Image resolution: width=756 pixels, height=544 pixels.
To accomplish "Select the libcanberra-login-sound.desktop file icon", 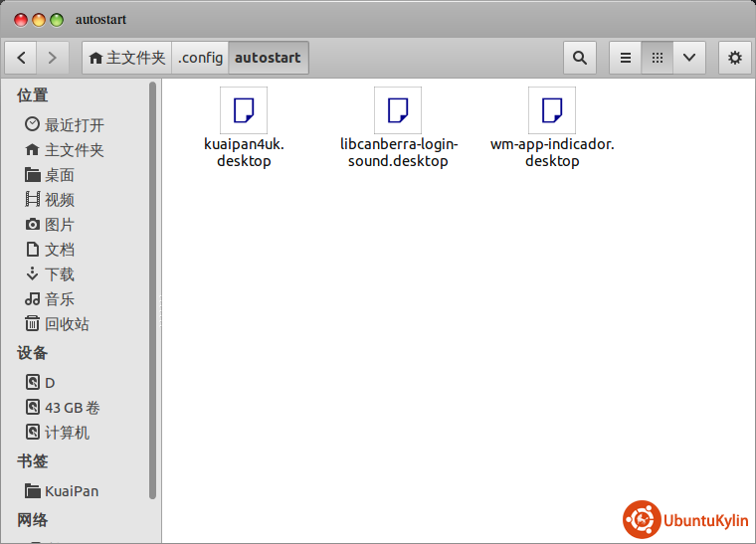I will click(x=398, y=110).
